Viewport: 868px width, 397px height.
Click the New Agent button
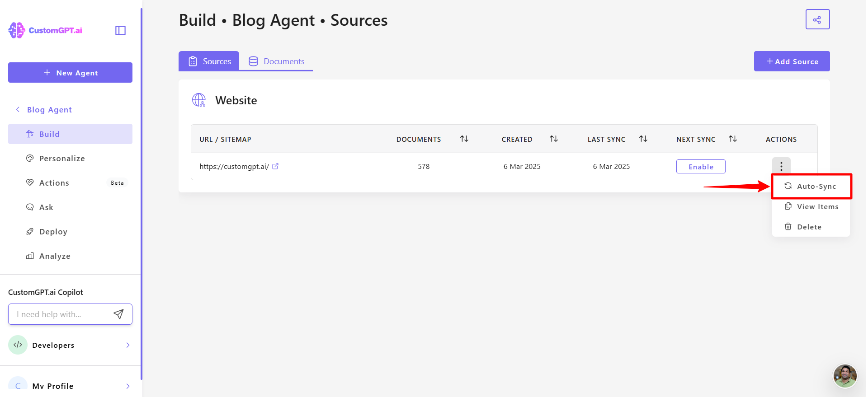[x=70, y=72]
